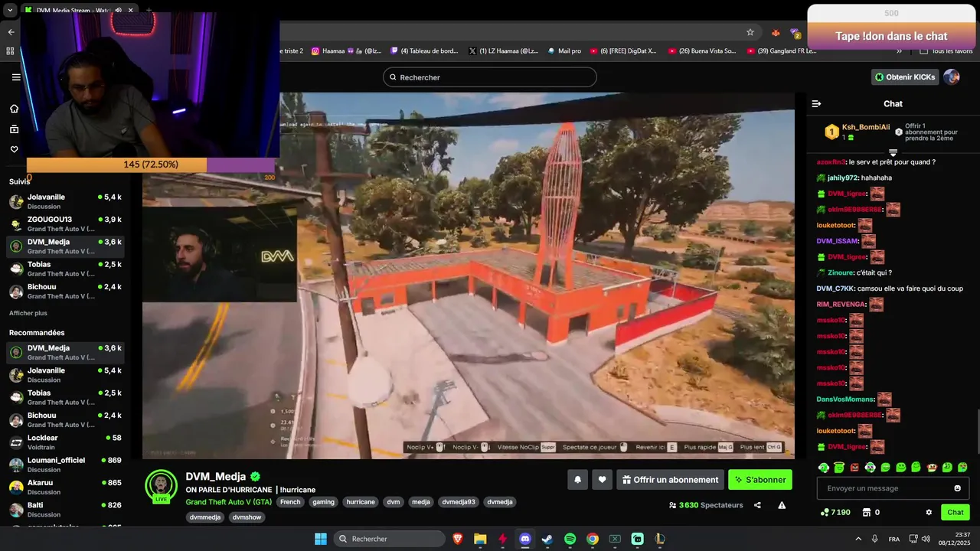Send message with the green Chat button
The width and height of the screenshot is (980, 551).
tap(955, 513)
